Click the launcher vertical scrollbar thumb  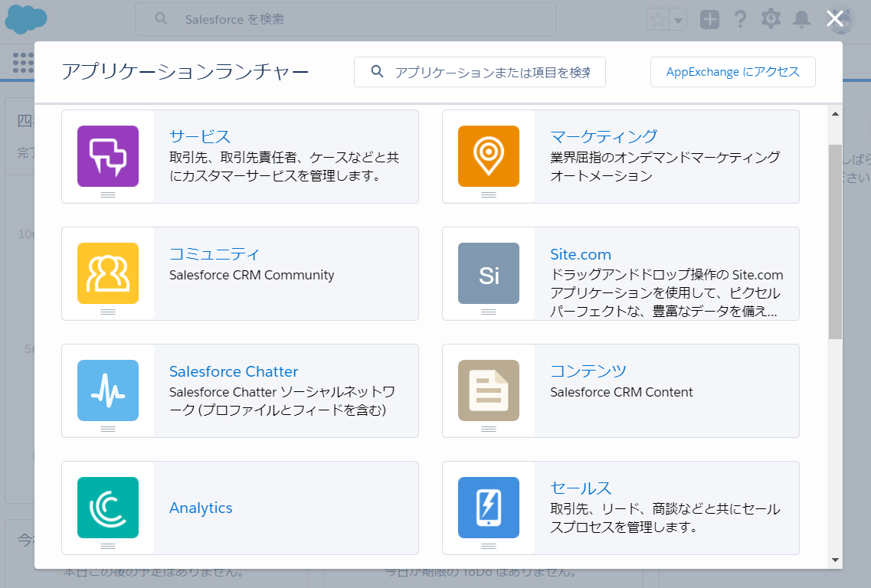[x=835, y=241]
